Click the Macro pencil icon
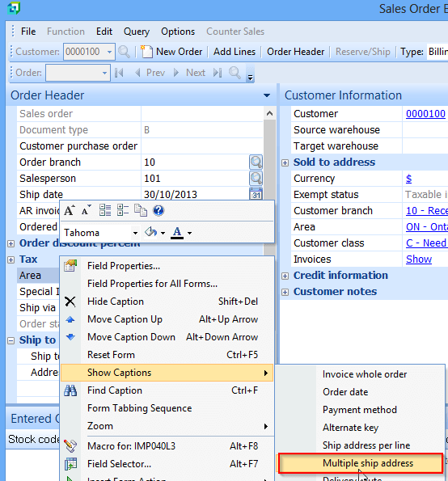 [70, 445]
